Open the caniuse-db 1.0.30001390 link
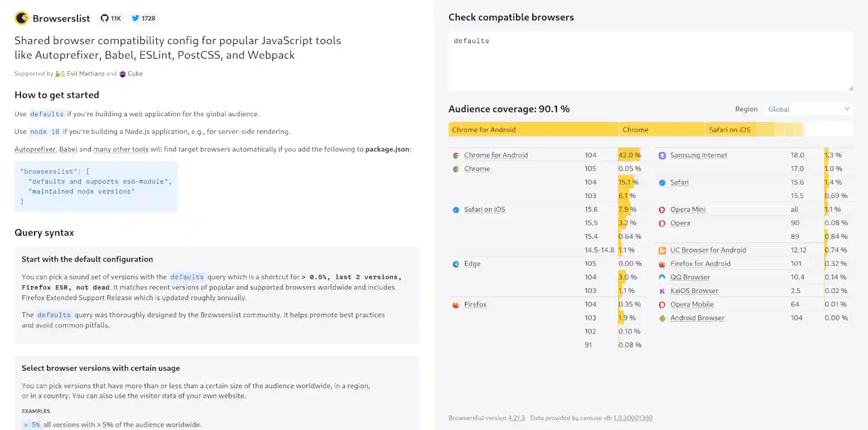The height and width of the screenshot is (430, 868). click(x=633, y=418)
